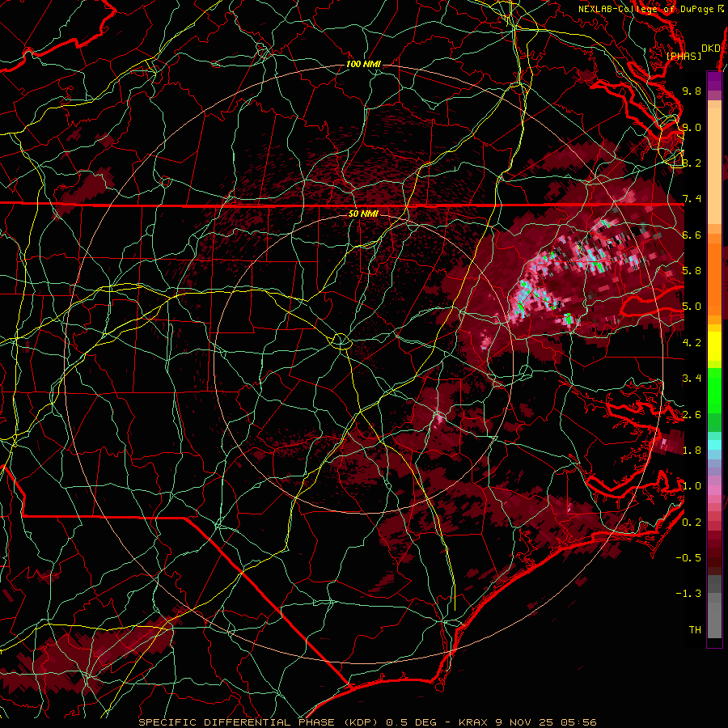Click the KDP product caption at bottom
The width and height of the screenshot is (728, 728).
(x=368, y=722)
